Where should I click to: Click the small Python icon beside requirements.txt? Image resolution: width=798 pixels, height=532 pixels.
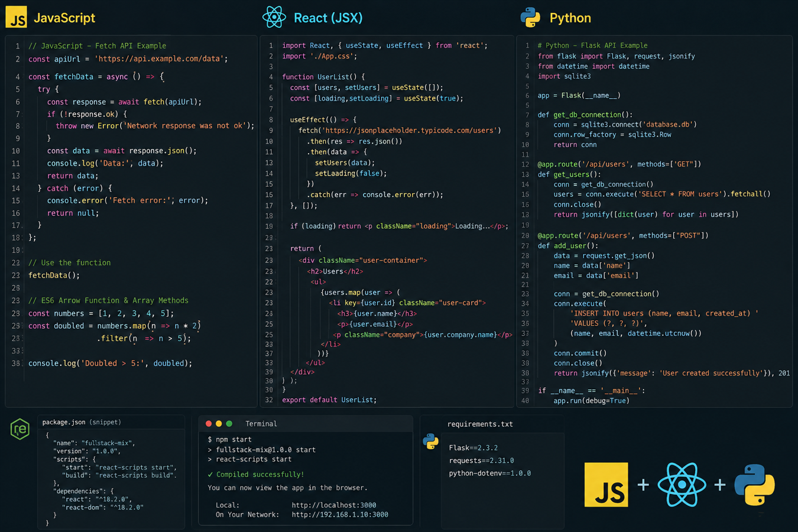tap(431, 441)
